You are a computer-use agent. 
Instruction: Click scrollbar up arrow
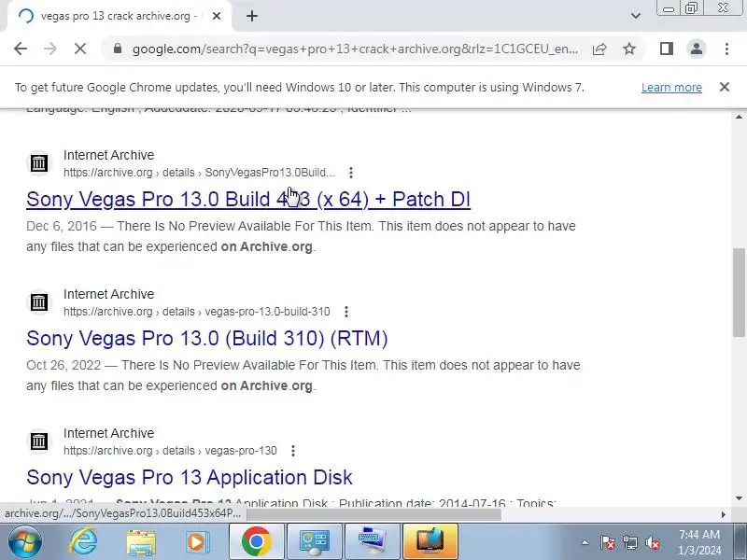pos(739,117)
